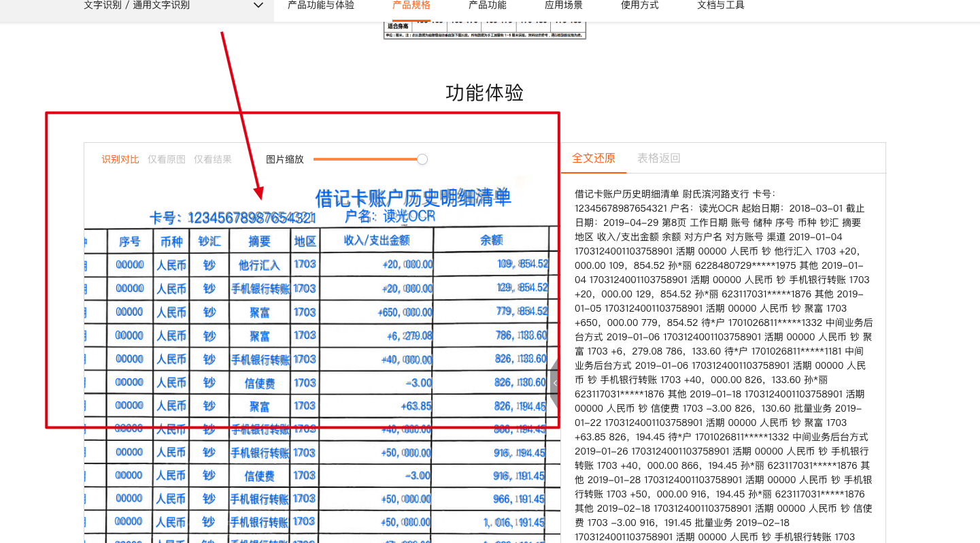Click the 1,016,191.45 balance cell
The width and height of the screenshot is (980, 543).
pyautogui.click(x=514, y=523)
